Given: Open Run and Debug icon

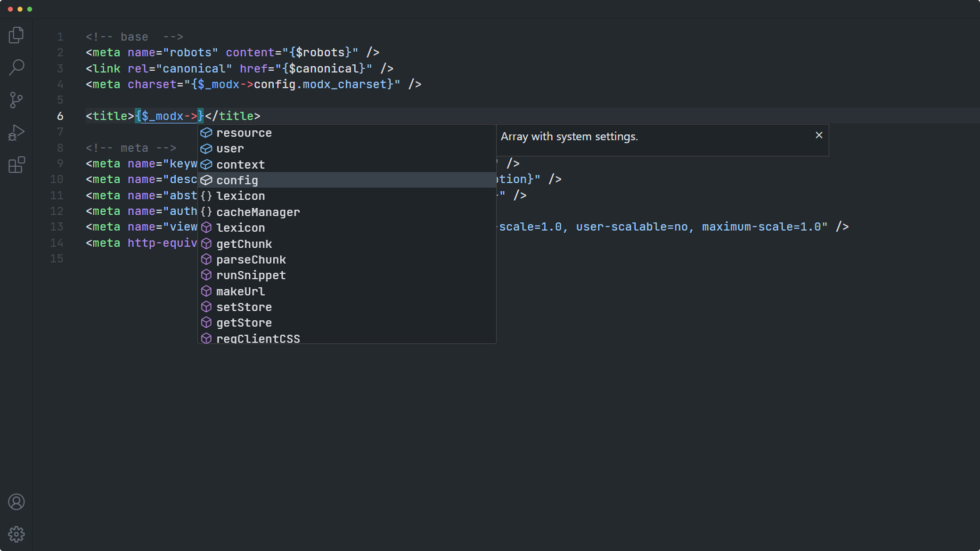Looking at the screenshot, I should [x=16, y=132].
